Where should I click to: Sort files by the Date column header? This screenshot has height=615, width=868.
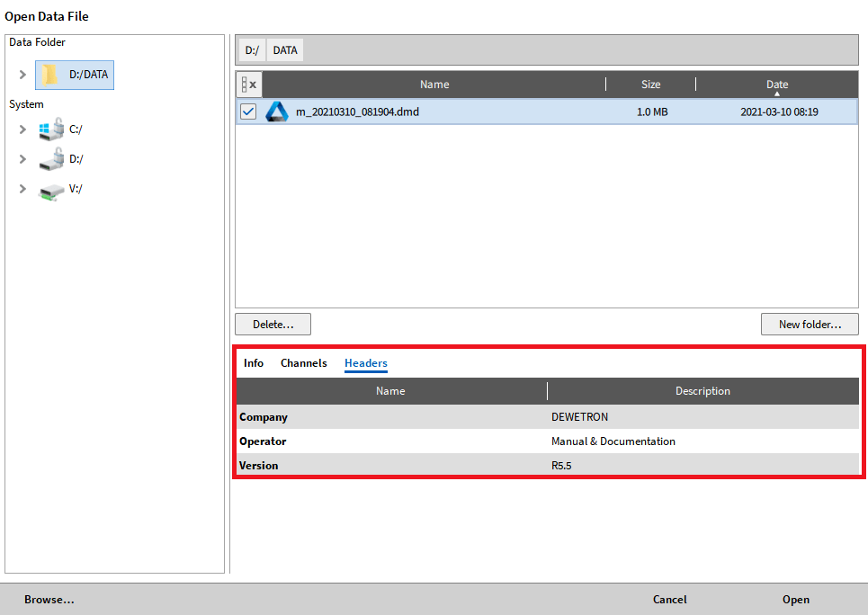coord(776,85)
